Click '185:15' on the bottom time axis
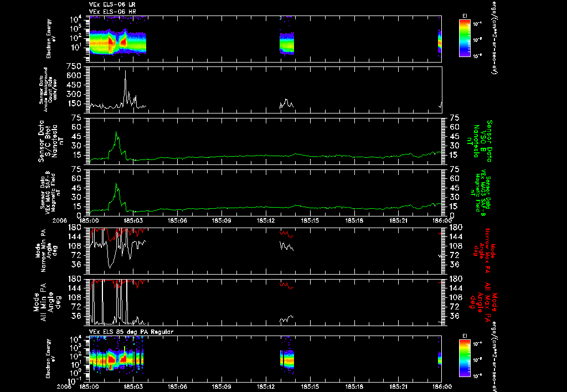 [310, 386]
